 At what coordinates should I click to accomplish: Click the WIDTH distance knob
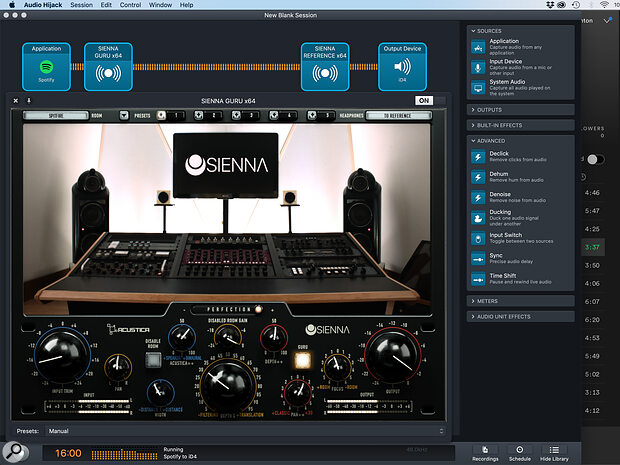point(160,392)
